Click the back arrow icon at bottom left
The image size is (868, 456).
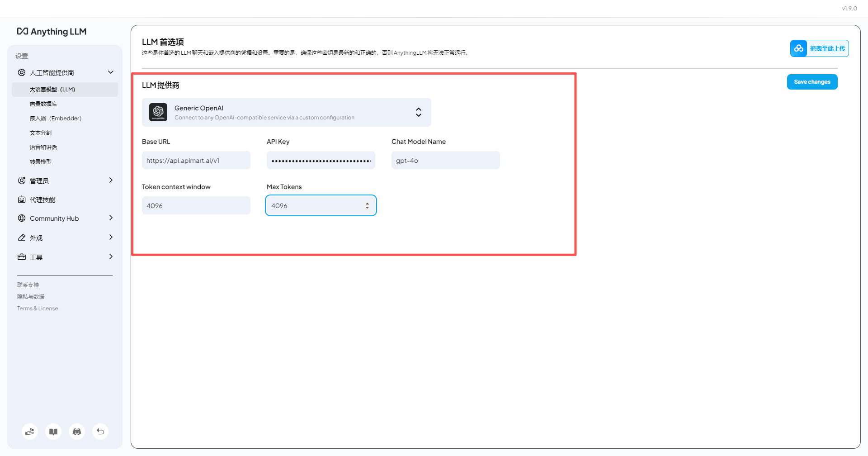coord(100,432)
